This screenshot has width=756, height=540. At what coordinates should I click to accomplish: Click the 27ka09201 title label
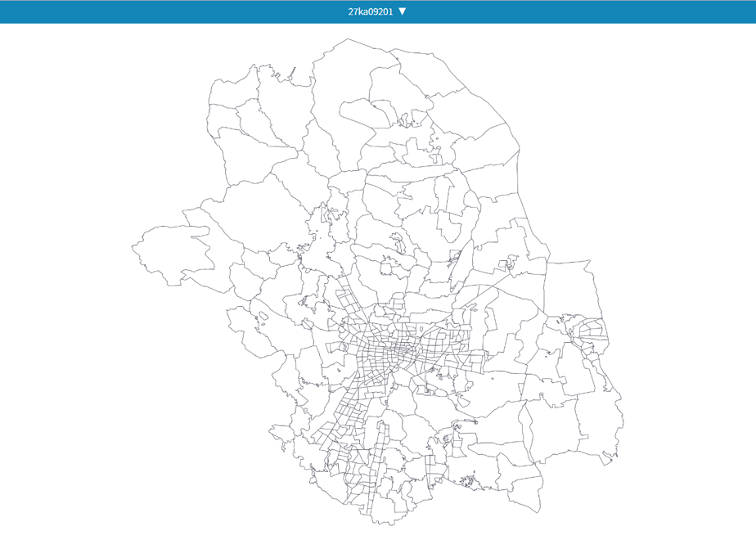coord(371,11)
